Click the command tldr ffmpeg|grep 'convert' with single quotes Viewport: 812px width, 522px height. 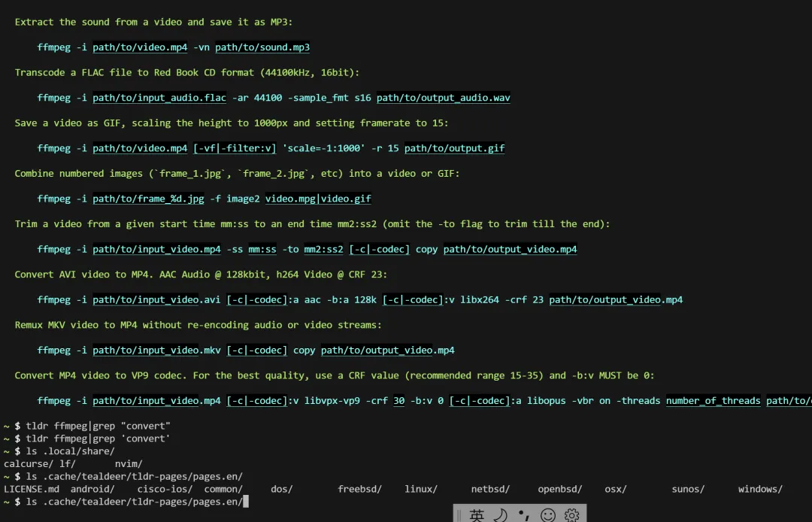tap(98, 439)
